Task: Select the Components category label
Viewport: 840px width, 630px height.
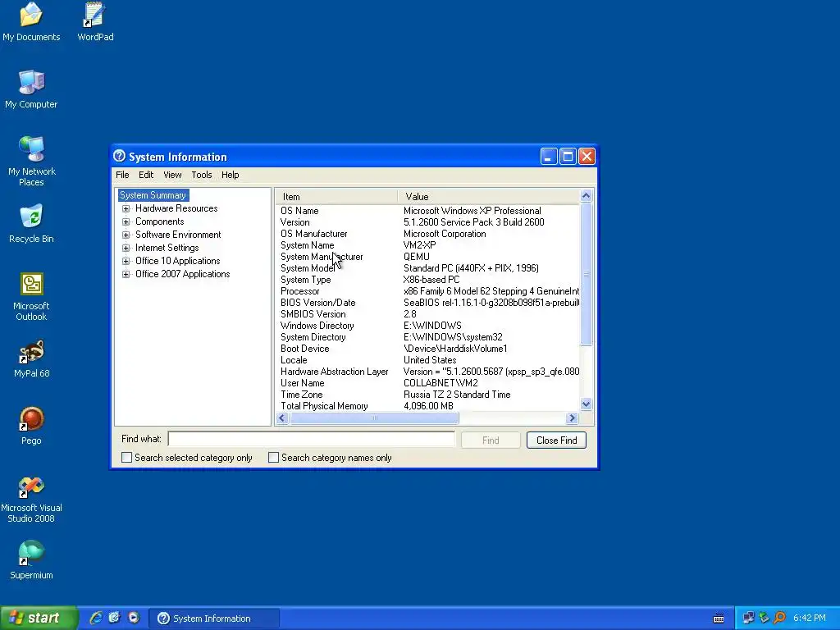Action: (160, 221)
